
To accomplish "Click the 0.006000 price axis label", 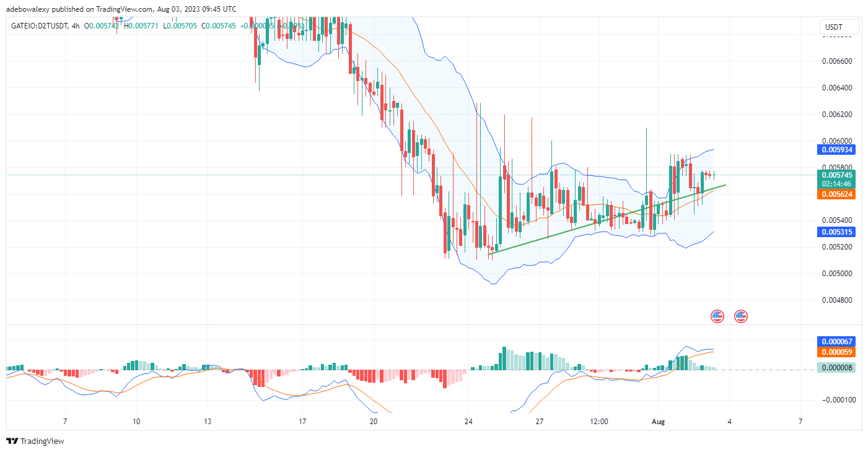I will coord(837,141).
